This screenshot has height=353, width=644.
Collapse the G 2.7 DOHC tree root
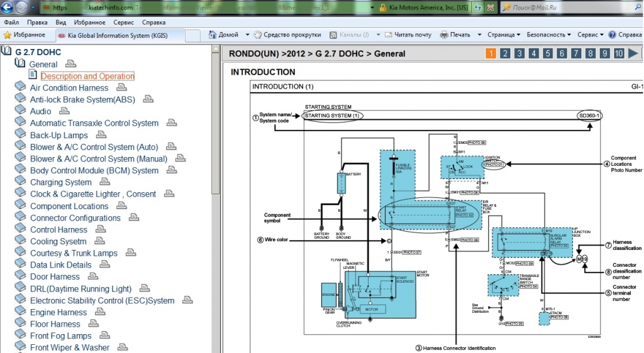click(x=8, y=52)
